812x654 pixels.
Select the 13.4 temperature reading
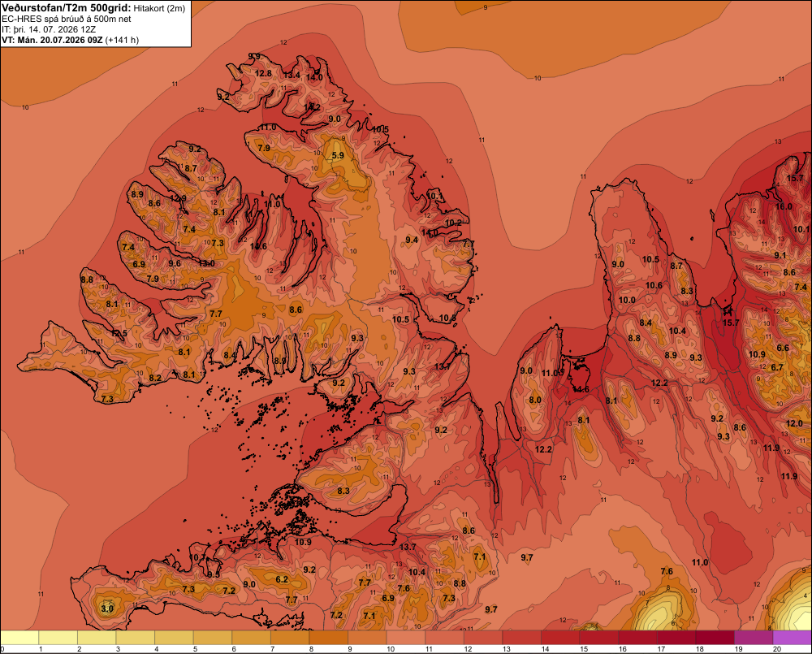pos(292,75)
